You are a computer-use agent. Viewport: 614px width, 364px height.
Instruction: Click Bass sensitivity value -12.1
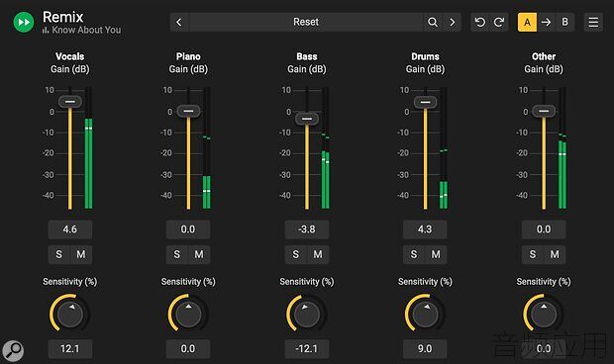point(307,349)
